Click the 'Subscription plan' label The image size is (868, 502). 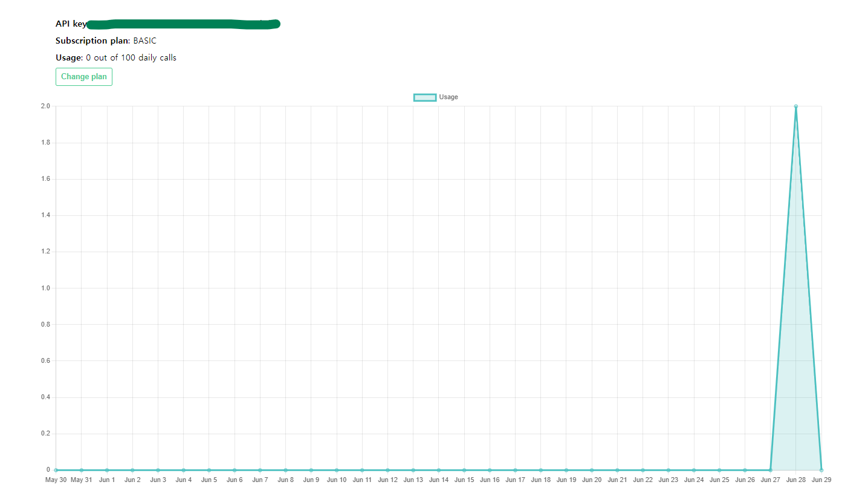point(93,41)
